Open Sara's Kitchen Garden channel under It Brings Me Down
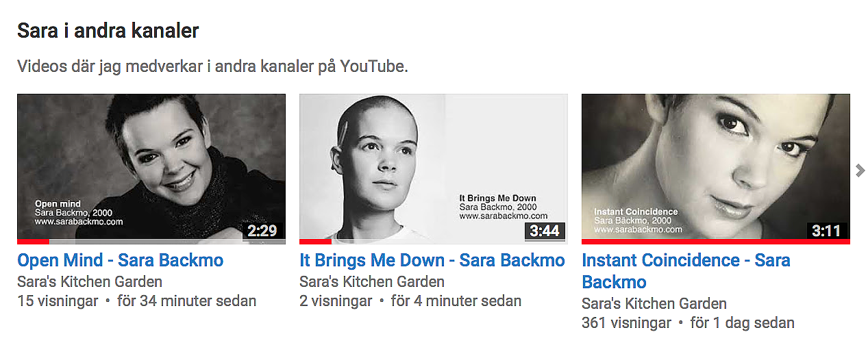The width and height of the screenshot is (868, 343). 372,281
